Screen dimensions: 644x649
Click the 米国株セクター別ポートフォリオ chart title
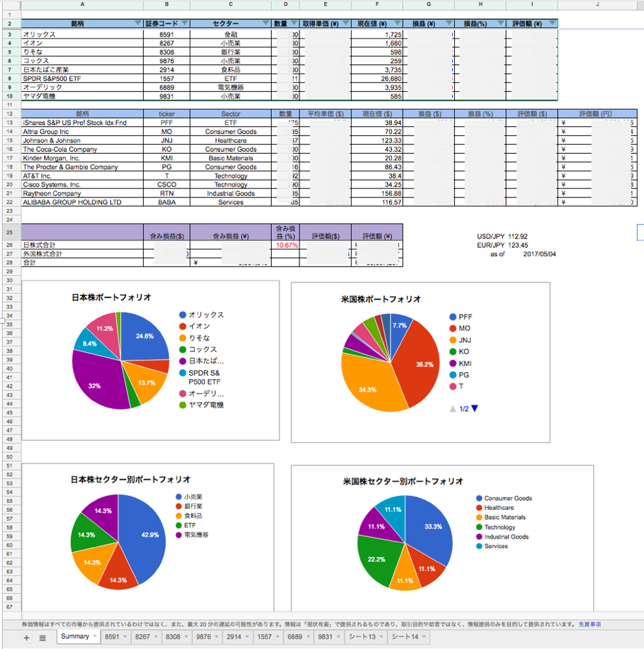coord(403,481)
